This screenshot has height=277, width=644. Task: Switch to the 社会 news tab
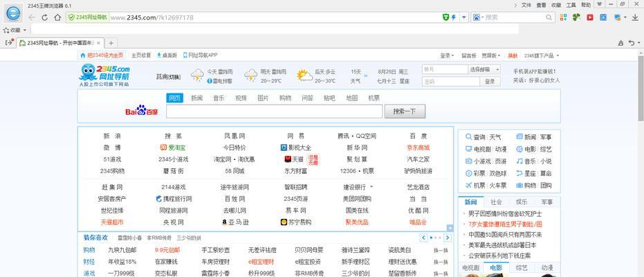click(x=496, y=202)
